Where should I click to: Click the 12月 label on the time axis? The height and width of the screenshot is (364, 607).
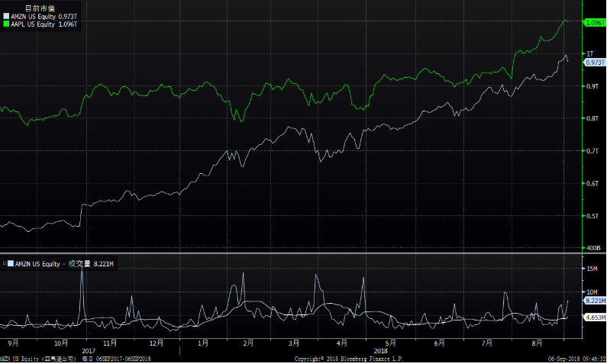coord(157,343)
